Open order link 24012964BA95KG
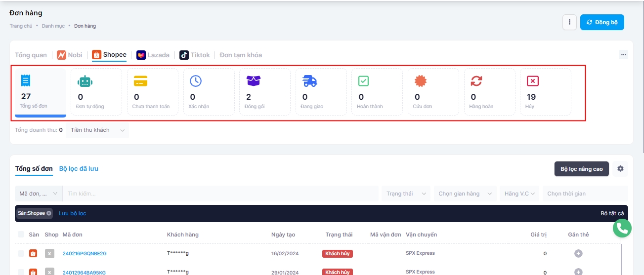644x275 pixels. pyautogui.click(x=84, y=273)
